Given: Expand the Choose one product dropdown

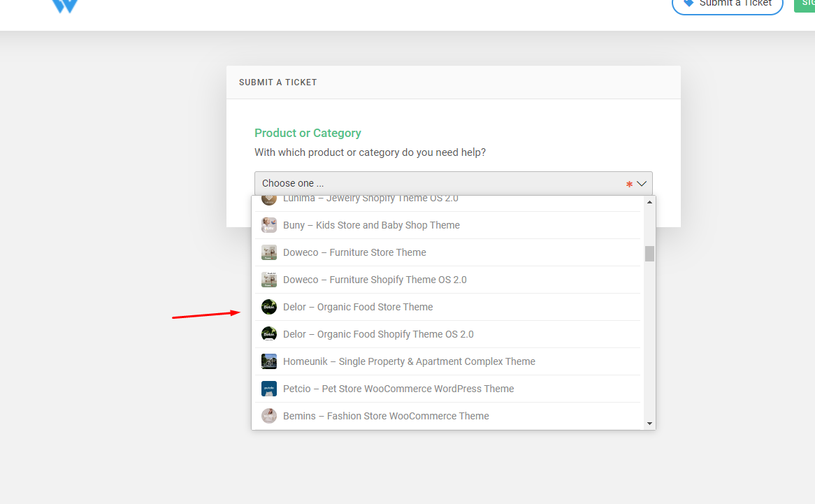Looking at the screenshot, I should (x=453, y=183).
